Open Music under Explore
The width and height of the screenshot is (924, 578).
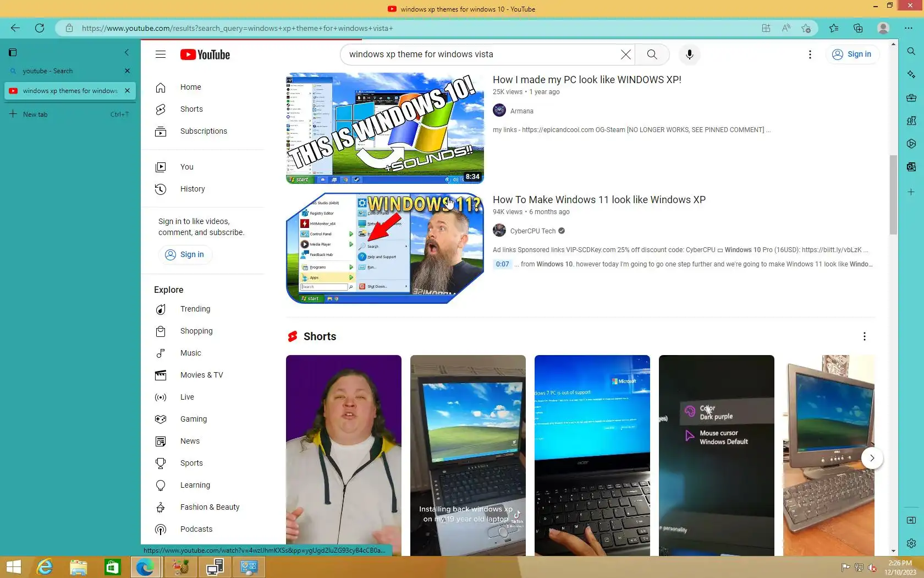[x=202, y=353]
